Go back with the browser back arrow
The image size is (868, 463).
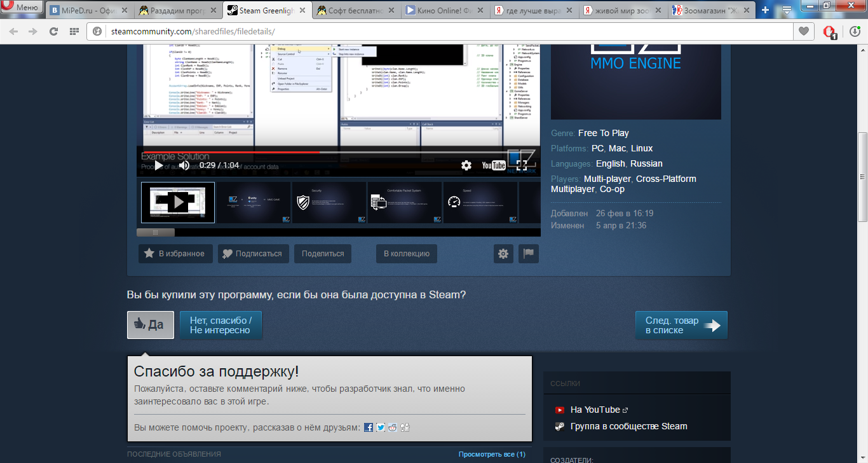[13, 31]
